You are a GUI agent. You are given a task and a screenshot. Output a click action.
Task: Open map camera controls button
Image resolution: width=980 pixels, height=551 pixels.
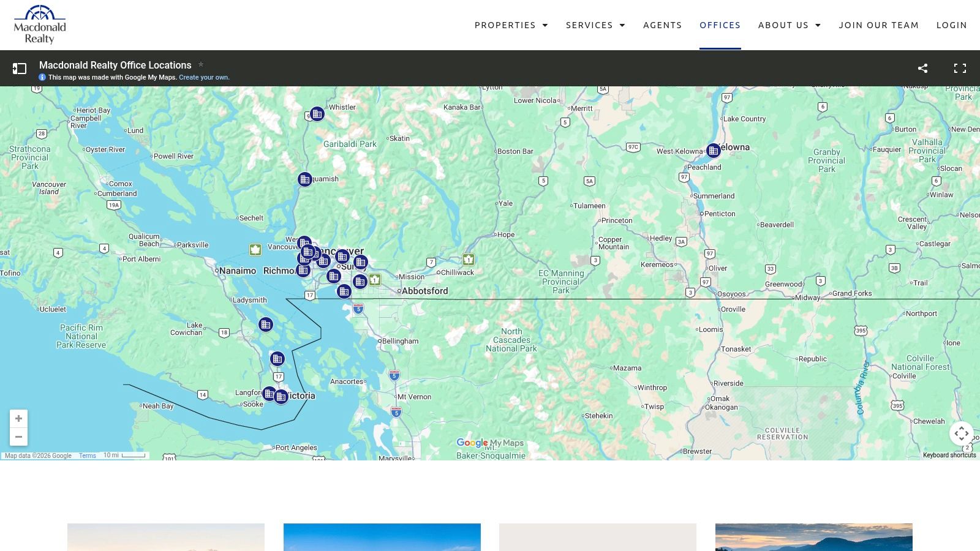coord(962,433)
